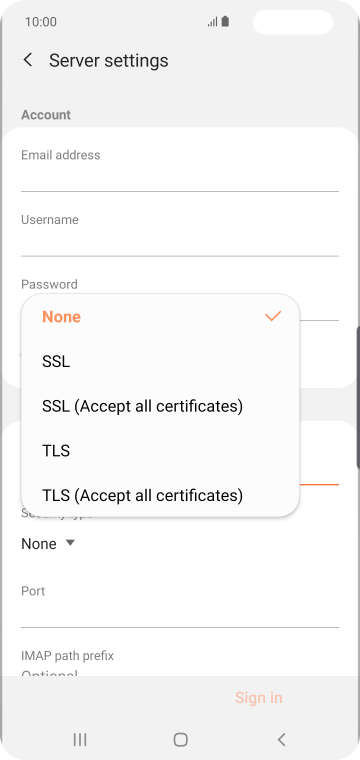The height and width of the screenshot is (760, 360).
Task: Select None security type option
Action: click(160, 317)
